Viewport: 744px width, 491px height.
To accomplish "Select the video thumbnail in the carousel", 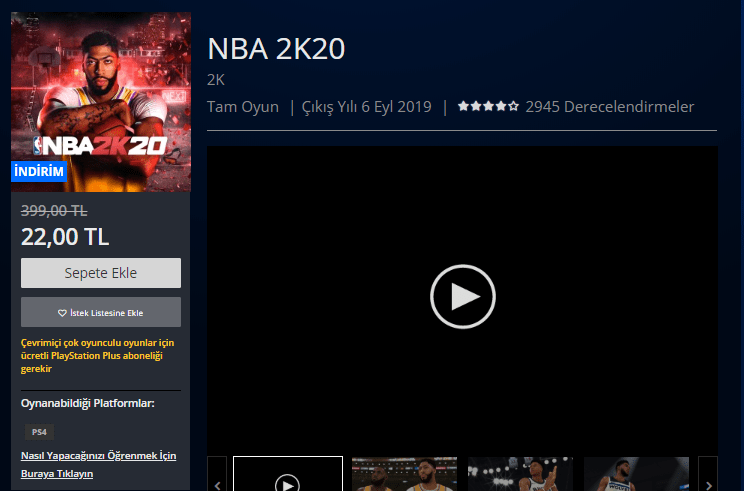I will click(288, 474).
